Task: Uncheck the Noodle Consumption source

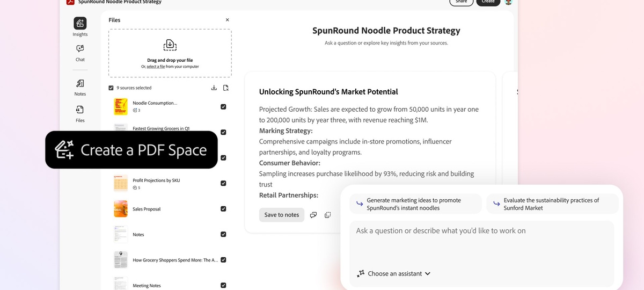Action: click(223, 106)
